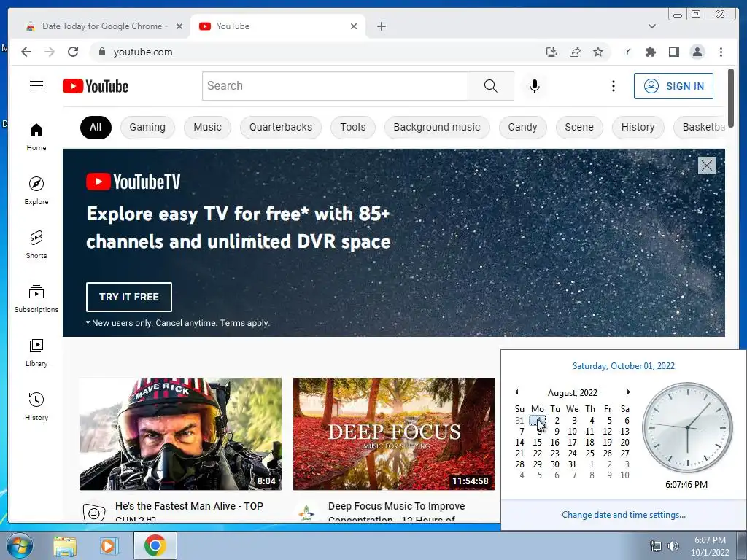
Task: Open the Top Gun Maverick video thumbnail
Action: point(181,434)
